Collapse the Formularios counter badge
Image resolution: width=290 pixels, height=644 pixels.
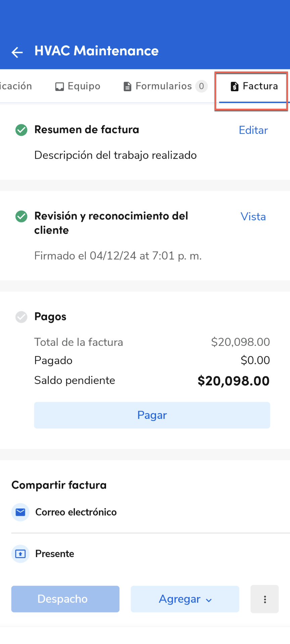point(202,86)
